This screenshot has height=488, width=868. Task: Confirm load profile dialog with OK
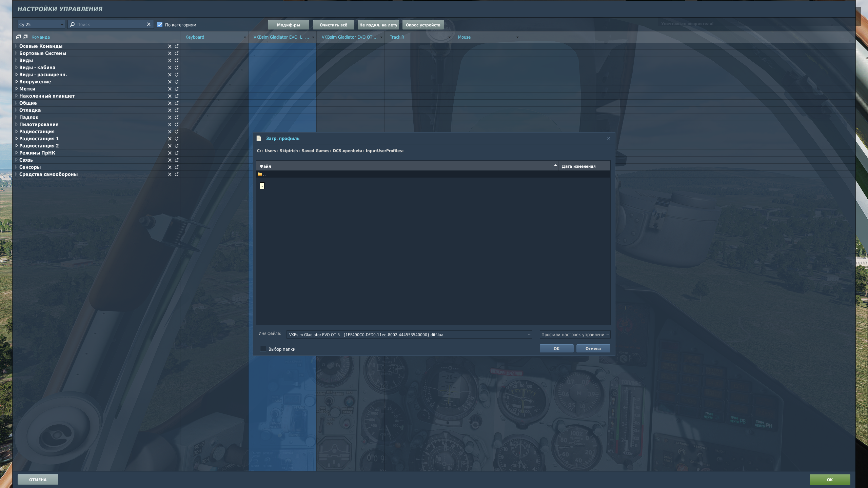pos(556,348)
